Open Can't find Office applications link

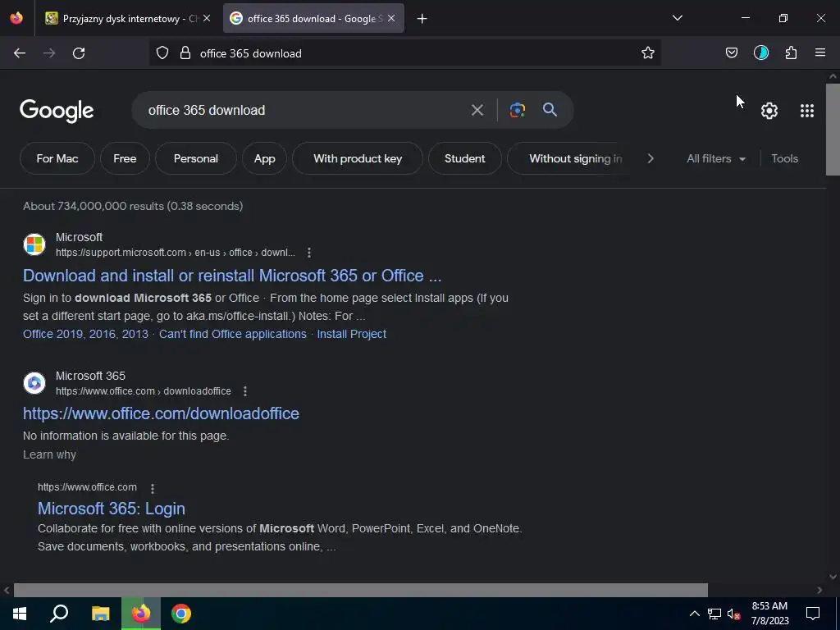click(232, 334)
